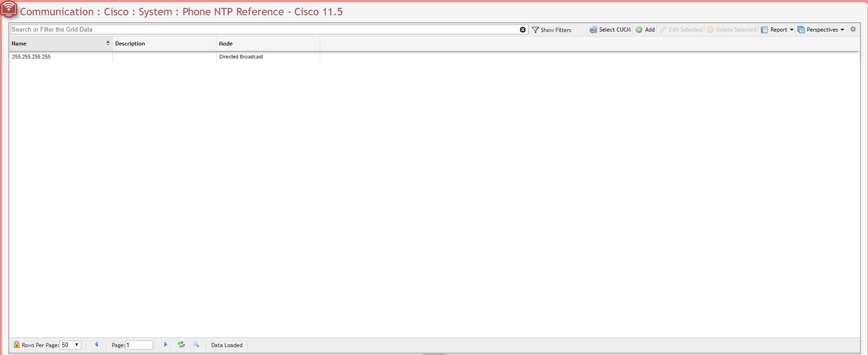
Task: Clear the search box with the X icon
Action: (523, 30)
